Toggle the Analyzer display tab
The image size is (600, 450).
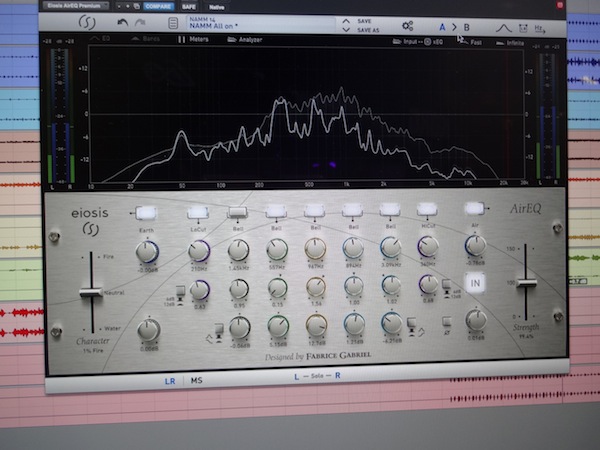(x=245, y=39)
